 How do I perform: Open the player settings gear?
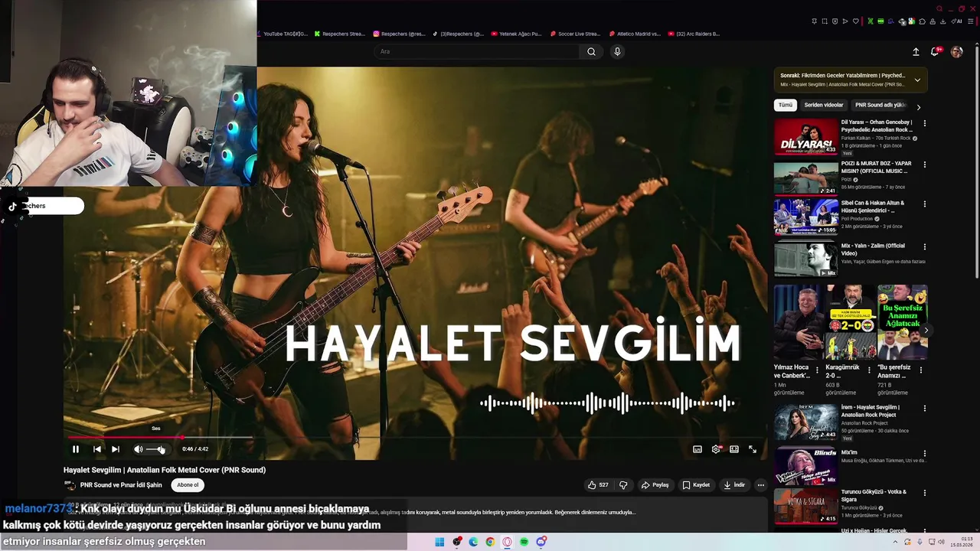716,449
